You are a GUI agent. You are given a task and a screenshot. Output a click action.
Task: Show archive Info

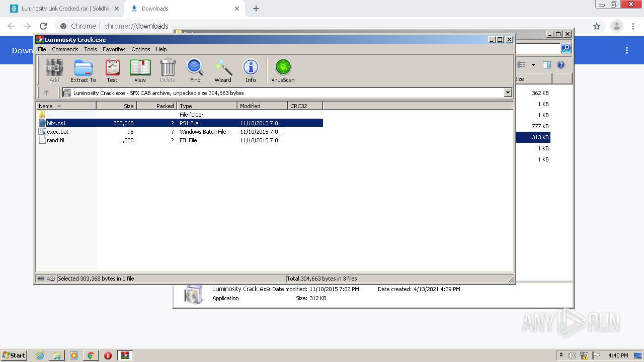pyautogui.click(x=251, y=70)
